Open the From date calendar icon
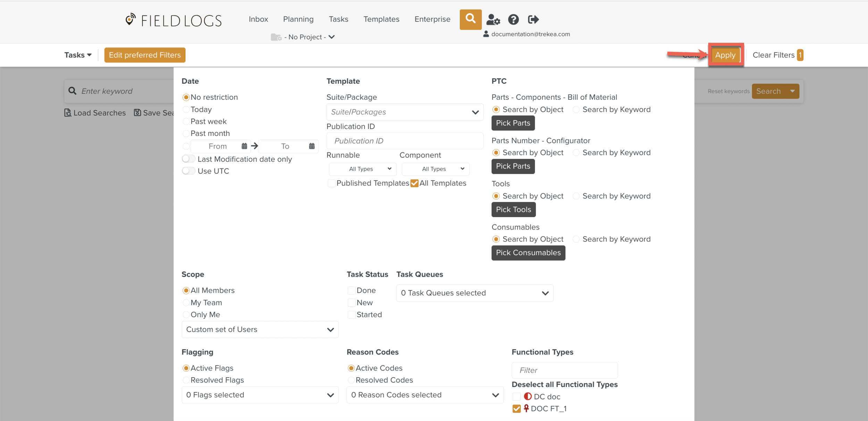This screenshot has width=868, height=421. pos(244,146)
